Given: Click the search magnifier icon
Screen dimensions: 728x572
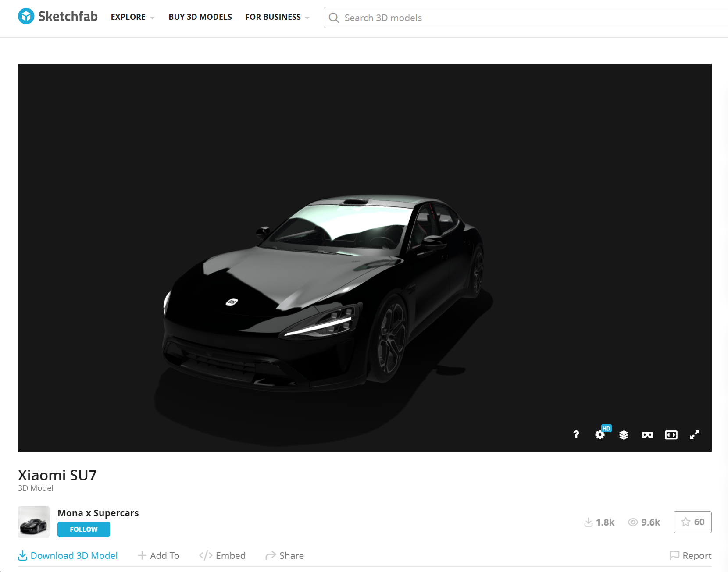Looking at the screenshot, I should click(x=334, y=18).
